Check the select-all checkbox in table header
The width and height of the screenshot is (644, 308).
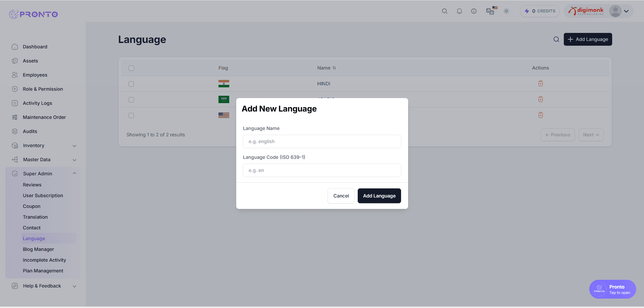point(131,68)
